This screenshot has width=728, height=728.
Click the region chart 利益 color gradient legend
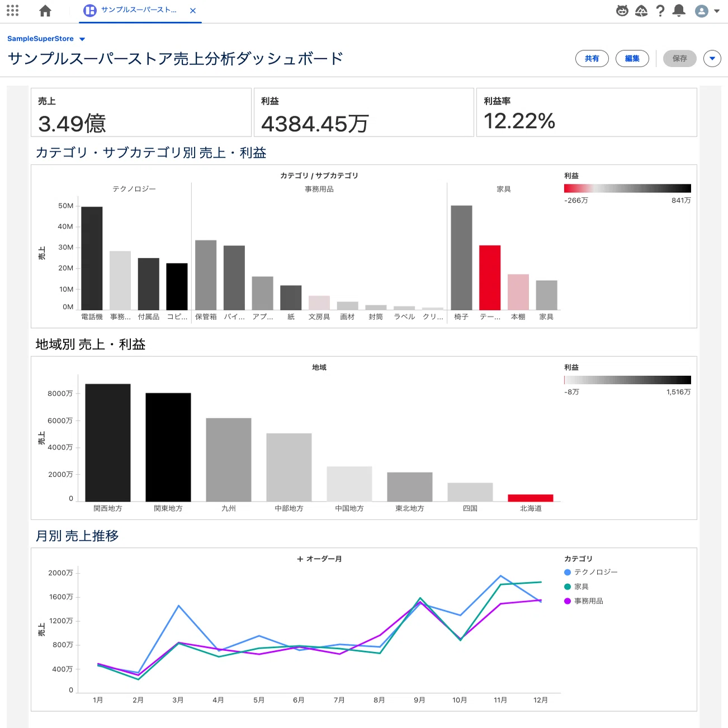coord(627,380)
